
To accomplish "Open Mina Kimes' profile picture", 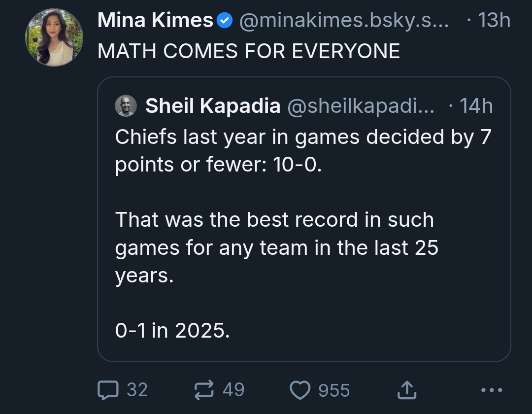I will [x=54, y=37].
